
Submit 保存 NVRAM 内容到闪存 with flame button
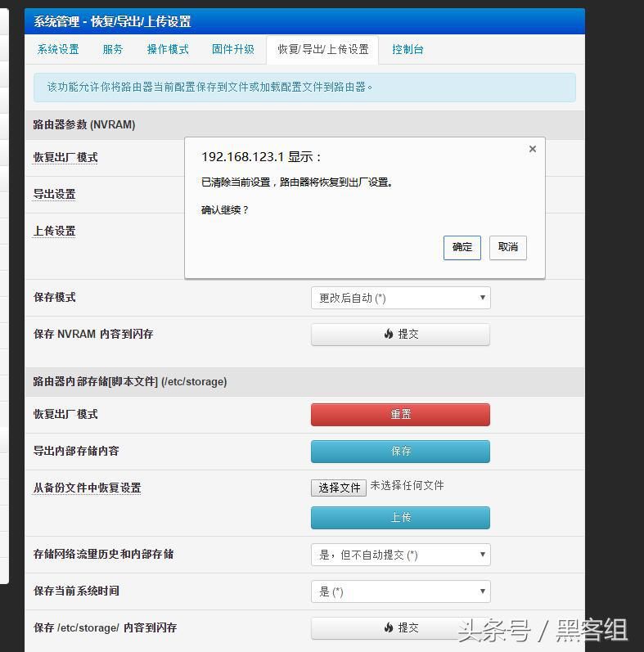401,335
